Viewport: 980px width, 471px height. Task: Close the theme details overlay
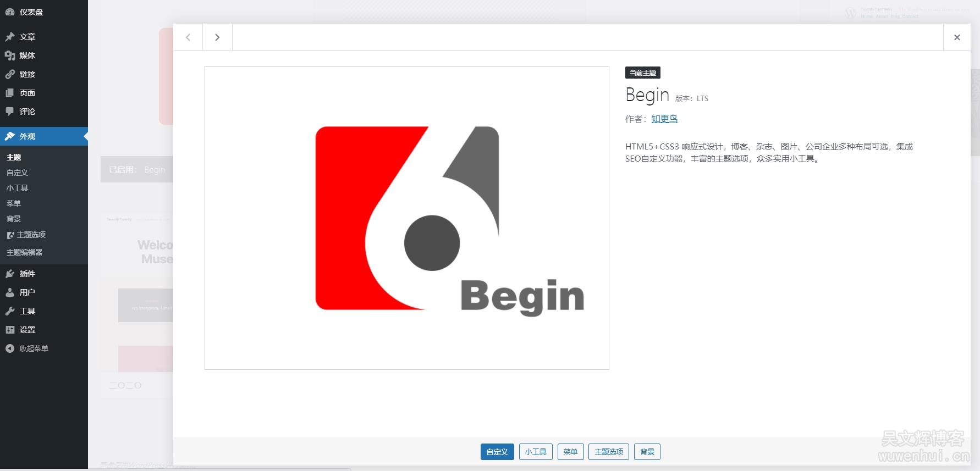tap(957, 37)
